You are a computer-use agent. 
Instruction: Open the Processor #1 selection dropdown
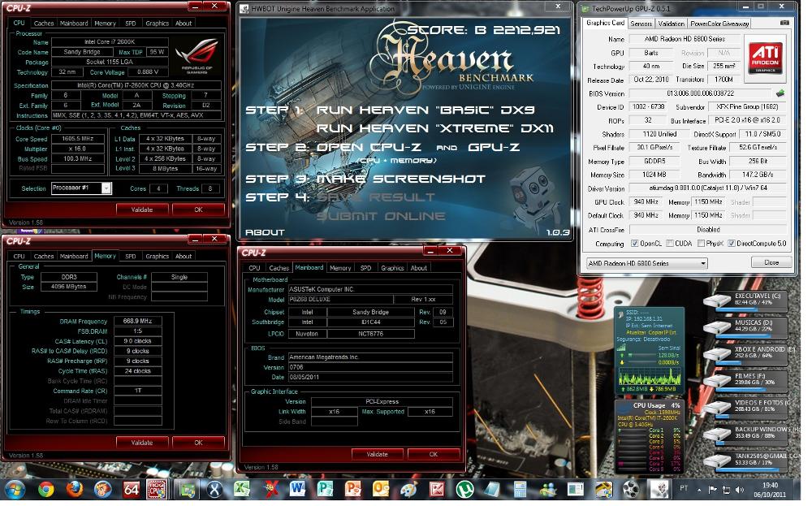tap(106, 188)
